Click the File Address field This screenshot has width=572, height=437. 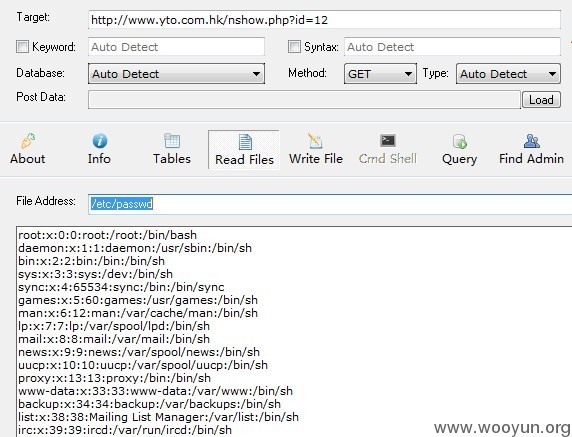tap(330, 204)
